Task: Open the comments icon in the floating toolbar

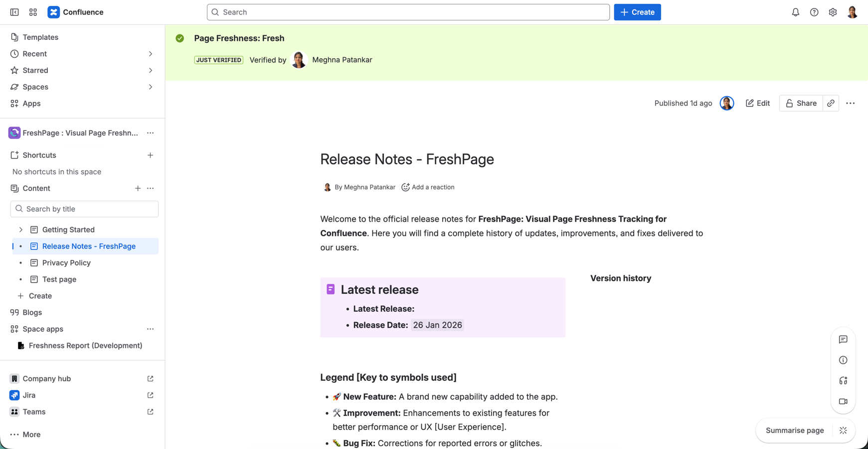Action: [843, 339]
